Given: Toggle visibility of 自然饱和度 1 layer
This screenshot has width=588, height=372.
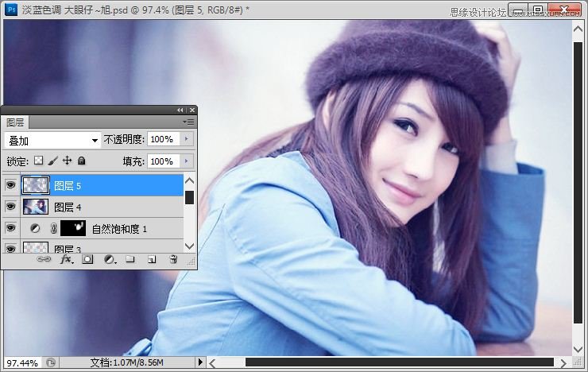Looking at the screenshot, I should 10,228.
